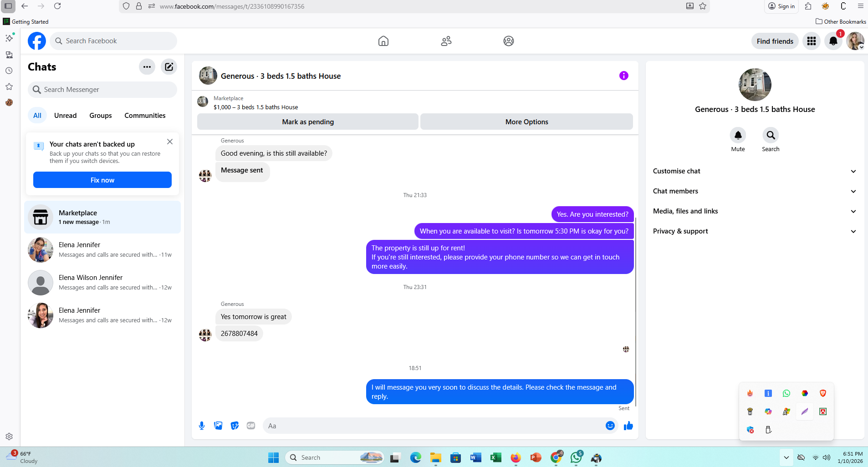Open the notifications bell icon

click(x=833, y=41)
